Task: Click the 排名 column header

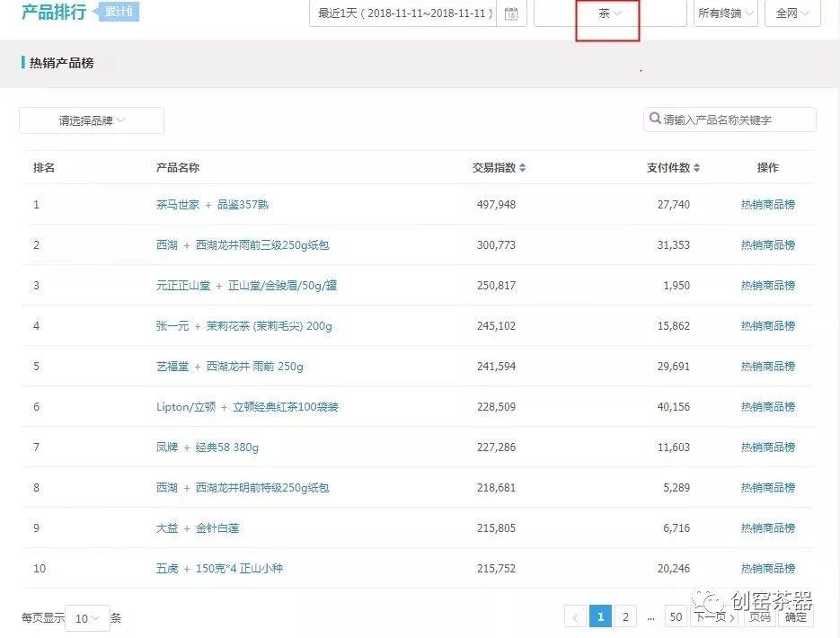Action: [x=44, y=168]
